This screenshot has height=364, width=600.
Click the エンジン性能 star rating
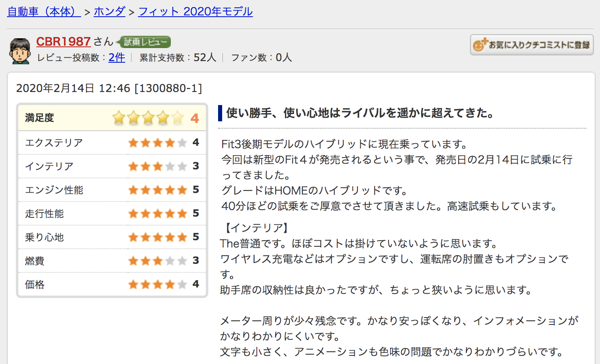[157, 190]
